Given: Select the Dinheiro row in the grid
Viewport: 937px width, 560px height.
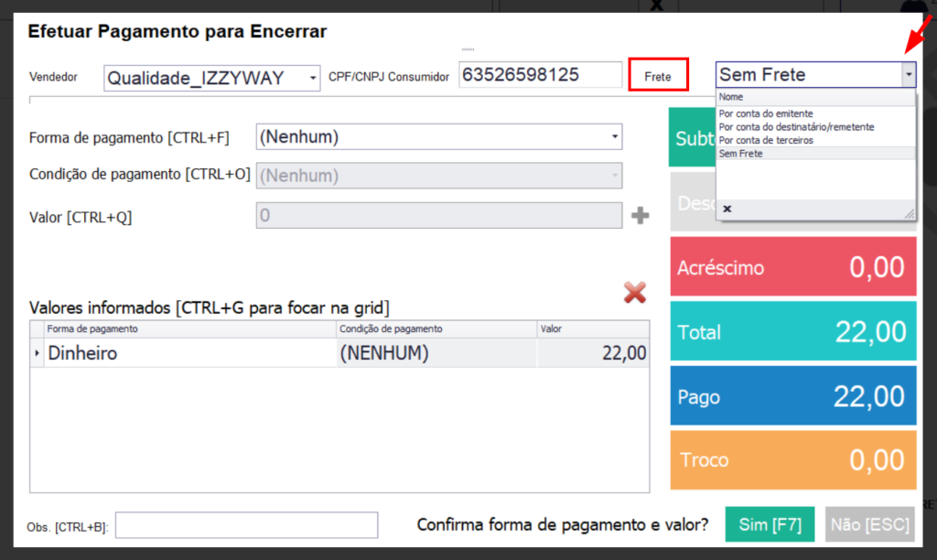Looking at the screenshot, I should (183, 353).
